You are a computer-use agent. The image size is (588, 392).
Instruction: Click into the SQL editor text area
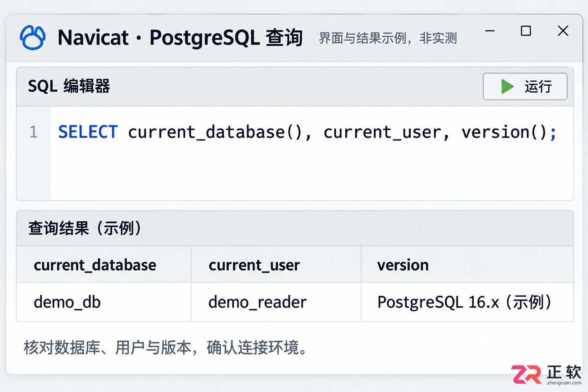311,153
